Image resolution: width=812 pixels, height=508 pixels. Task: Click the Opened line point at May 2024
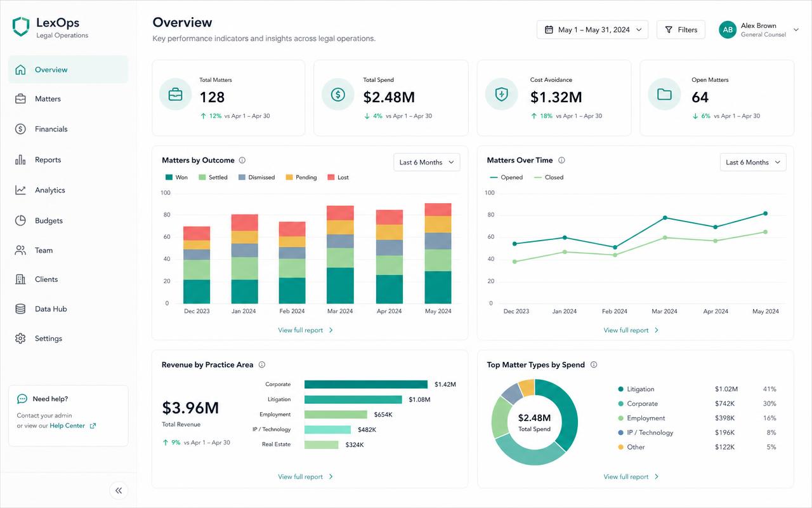[766, 213]
